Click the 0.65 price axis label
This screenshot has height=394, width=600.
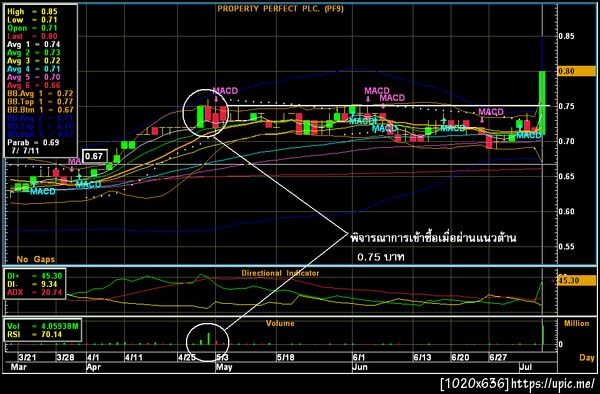click(x=566, y=176)
